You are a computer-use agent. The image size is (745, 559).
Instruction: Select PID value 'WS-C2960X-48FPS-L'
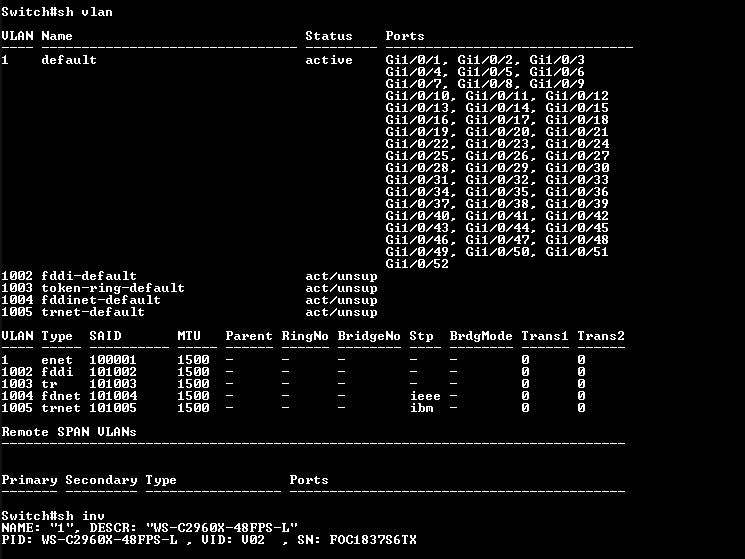click(109, 540)
